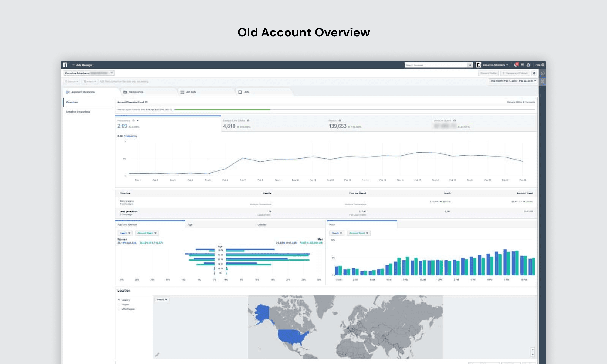Click the Review and Publish button

click(x=515, y=73)
